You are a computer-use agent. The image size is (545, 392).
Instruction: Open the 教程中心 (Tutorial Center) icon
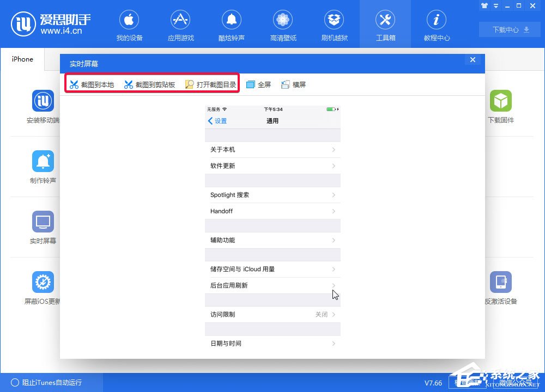[437, 24]
